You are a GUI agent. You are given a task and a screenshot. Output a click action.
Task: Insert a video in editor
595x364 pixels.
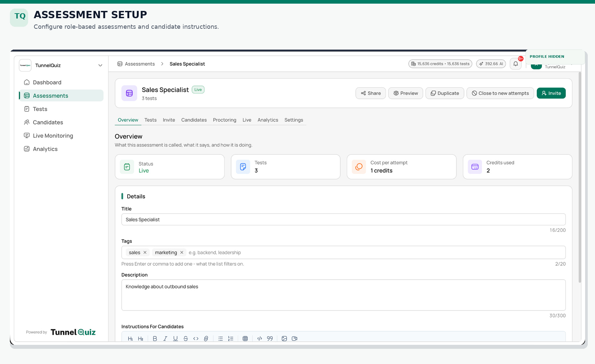tap(295, 339)
